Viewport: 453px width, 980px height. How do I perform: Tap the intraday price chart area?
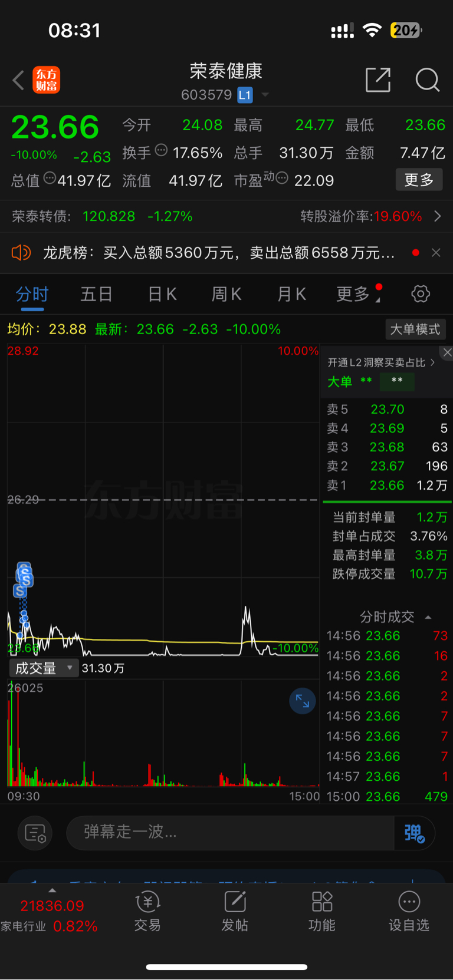[x=163, y=500]
